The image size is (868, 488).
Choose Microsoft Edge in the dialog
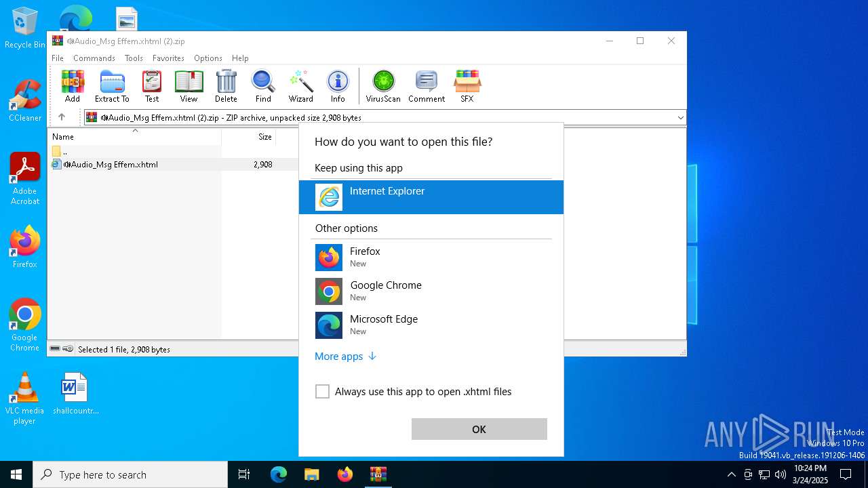431,325
